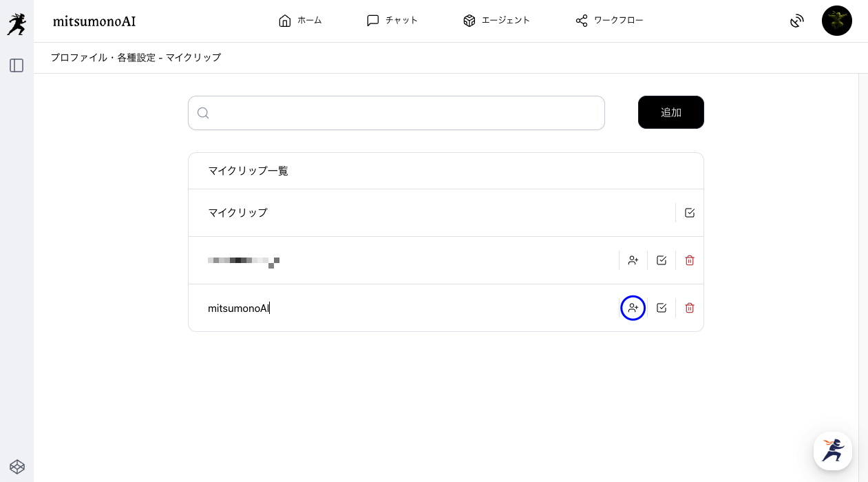
Task: Open the ninja assistant floating button
Action: coord(833,451)
